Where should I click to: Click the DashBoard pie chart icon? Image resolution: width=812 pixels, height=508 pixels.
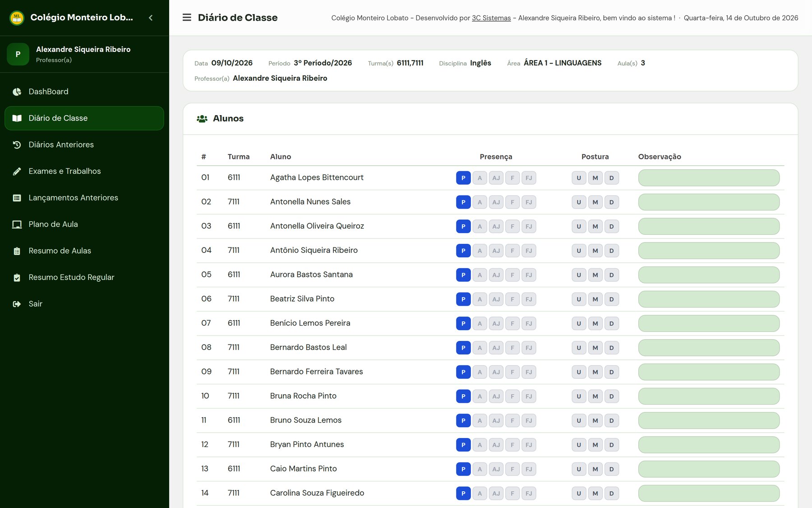(x=17, y=92)
